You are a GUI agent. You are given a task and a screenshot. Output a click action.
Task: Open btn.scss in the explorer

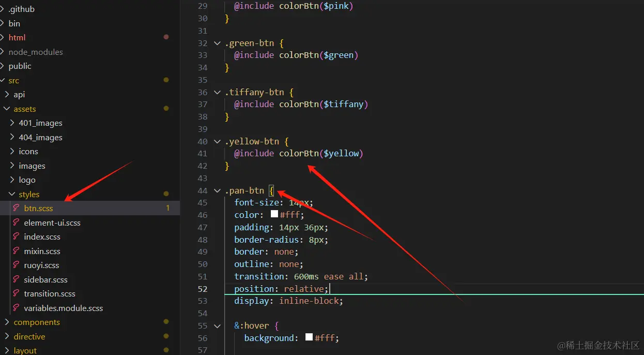click(x=38, y=208)
